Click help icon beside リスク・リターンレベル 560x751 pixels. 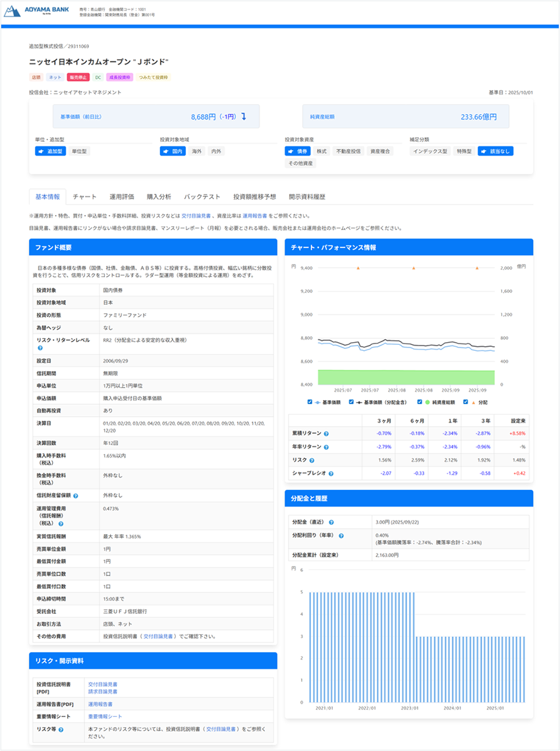(40, 347)
